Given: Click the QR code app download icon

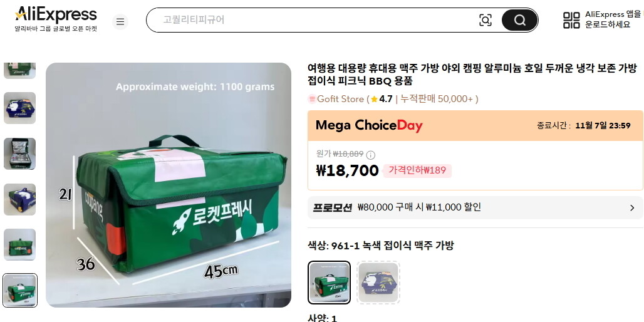Looking at the screenshot, I should point(571,20).
